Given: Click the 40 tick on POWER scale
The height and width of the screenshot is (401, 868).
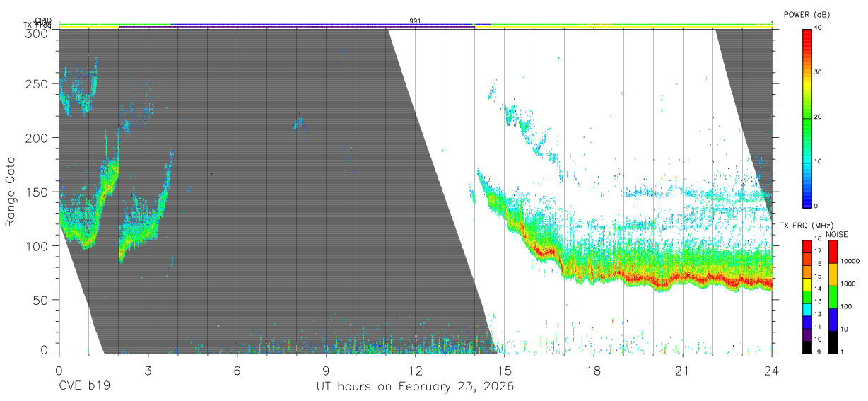Looking at the screenshot, I should 818,28.
